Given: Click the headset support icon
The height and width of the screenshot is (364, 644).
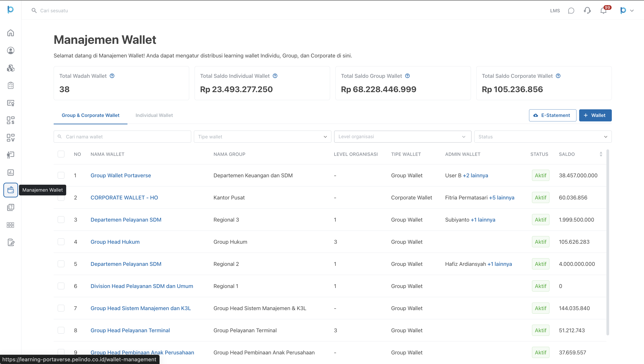Looking at the screenshot, I should point(587,11).
